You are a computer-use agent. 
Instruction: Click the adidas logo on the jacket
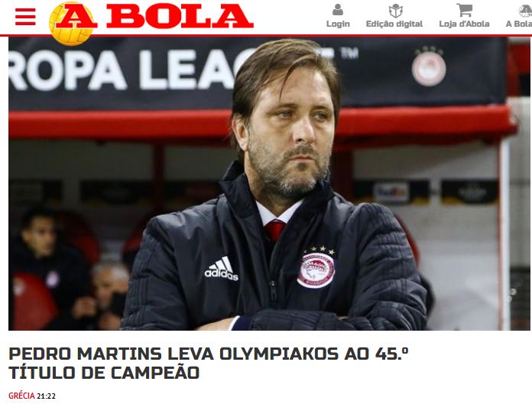[x=221, y=268]
